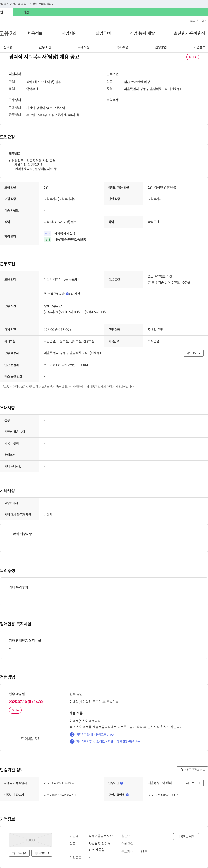Viewport: 208px width, 868px height.
Task: Click the info icon next to 구인인증번호
Action: coord(127,795)
